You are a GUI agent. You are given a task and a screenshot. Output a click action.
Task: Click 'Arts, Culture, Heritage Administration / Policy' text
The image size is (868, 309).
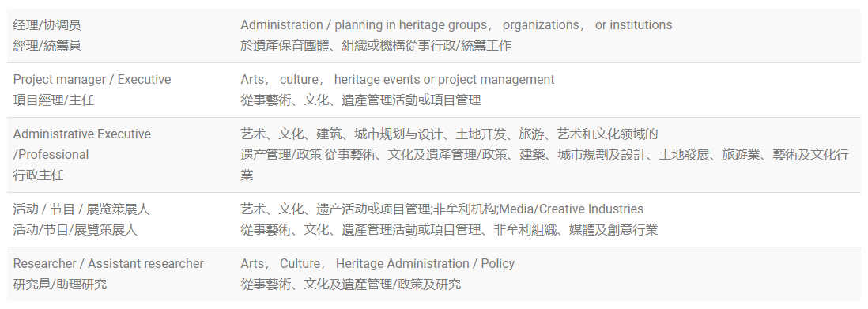click(378, 264)
